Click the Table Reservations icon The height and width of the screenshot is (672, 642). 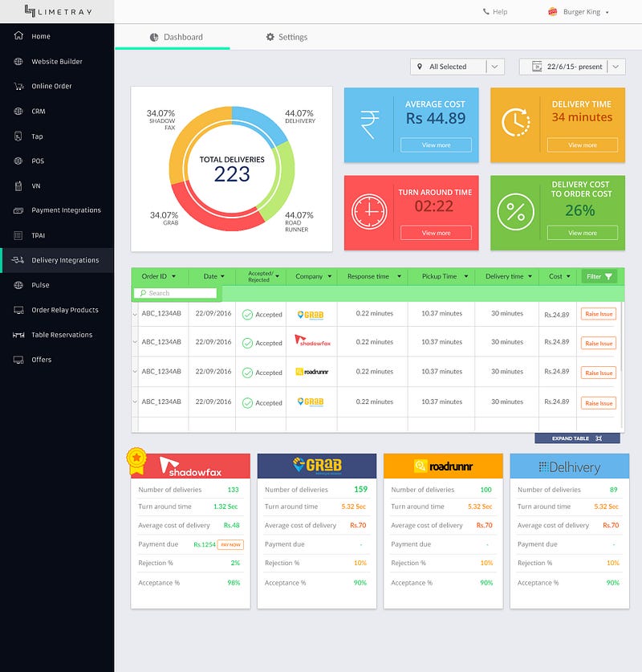(18, 335)
